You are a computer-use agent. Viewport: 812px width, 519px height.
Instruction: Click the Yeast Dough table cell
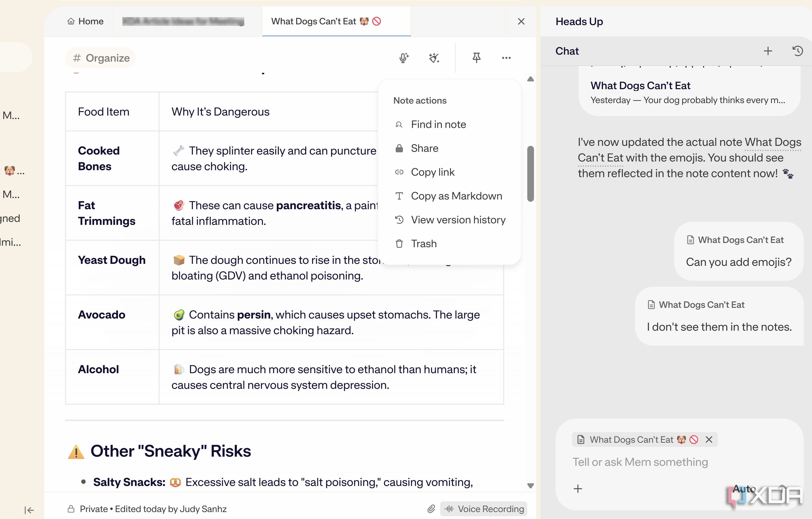tap(112, 268)
